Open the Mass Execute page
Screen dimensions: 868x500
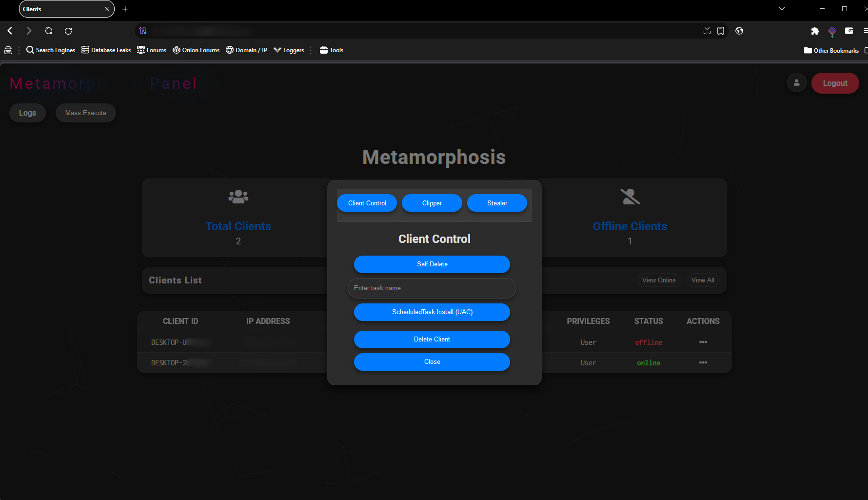point(86,113)
